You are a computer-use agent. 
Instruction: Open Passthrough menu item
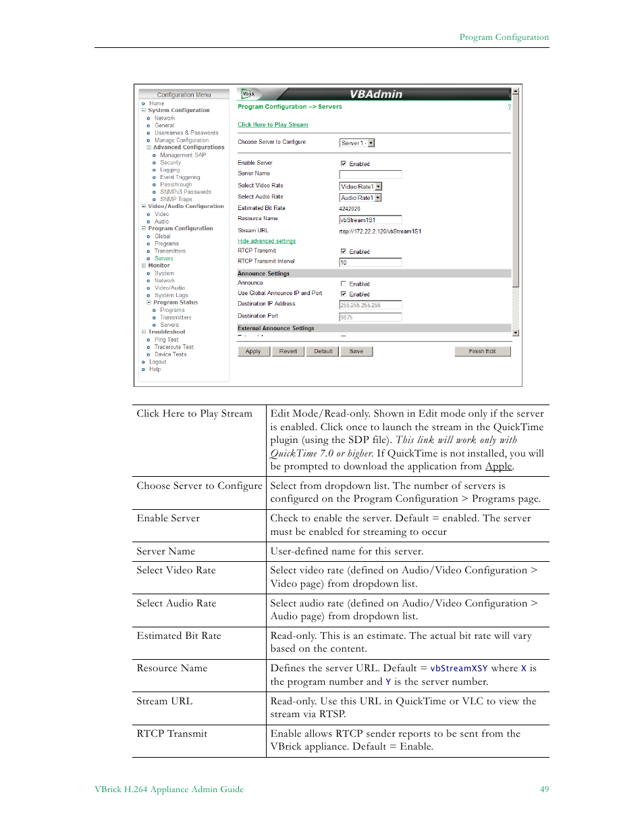pyautogui.click(x=176, y=184)
